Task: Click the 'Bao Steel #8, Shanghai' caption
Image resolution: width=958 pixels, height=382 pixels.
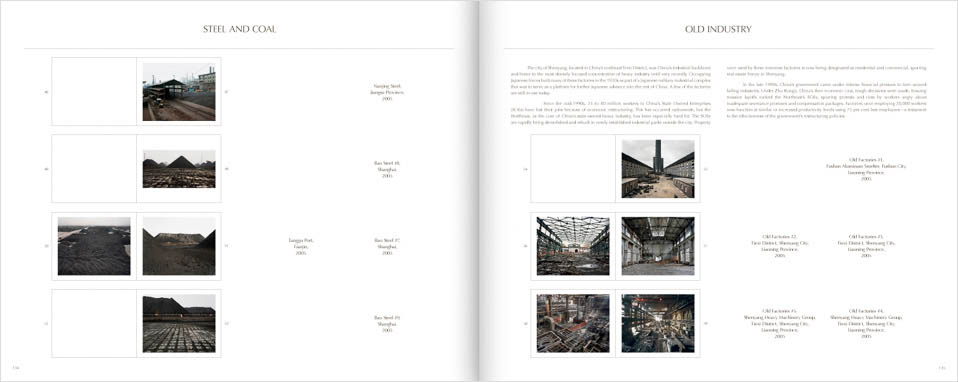Action: pyautogui.click(x=387, y=169)
